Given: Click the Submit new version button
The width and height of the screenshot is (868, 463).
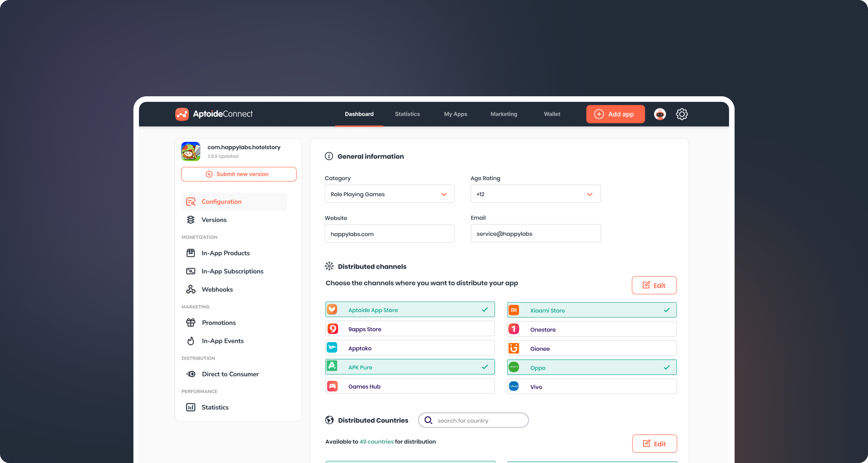Looking at the screenshot, I should pos(239,174).
